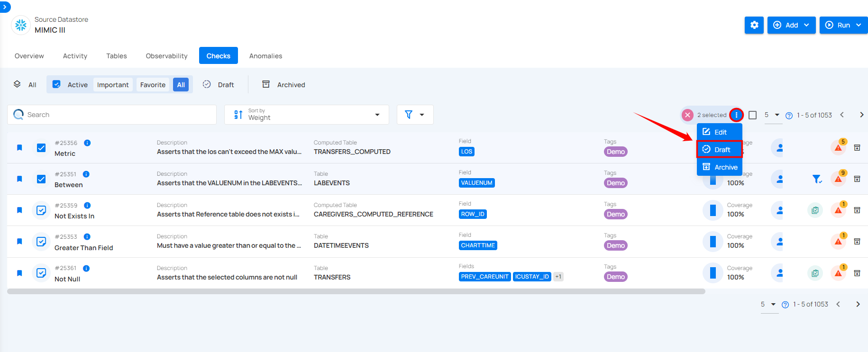
Task: Go to next page using top arrow
Action: coord(861,115)
